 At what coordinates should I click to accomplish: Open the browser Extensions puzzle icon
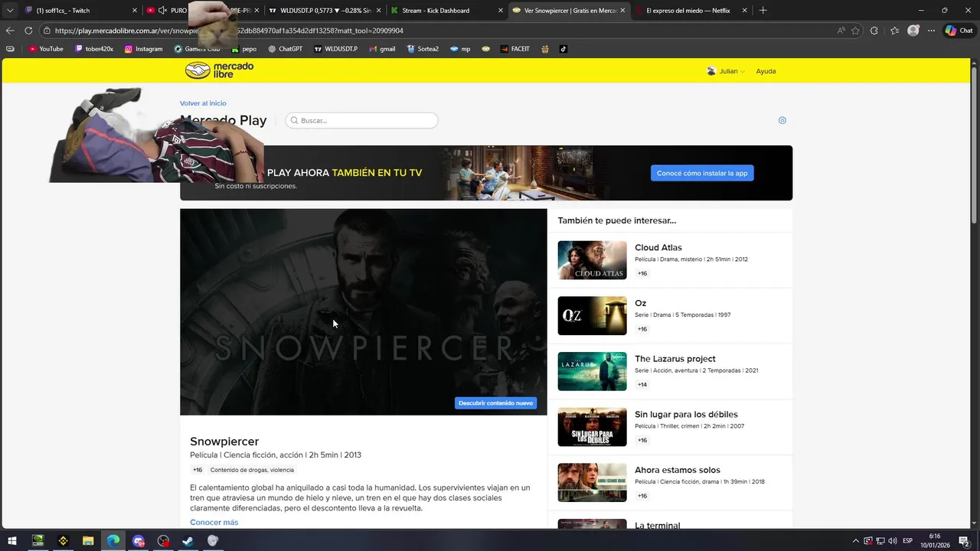(874, 31)
